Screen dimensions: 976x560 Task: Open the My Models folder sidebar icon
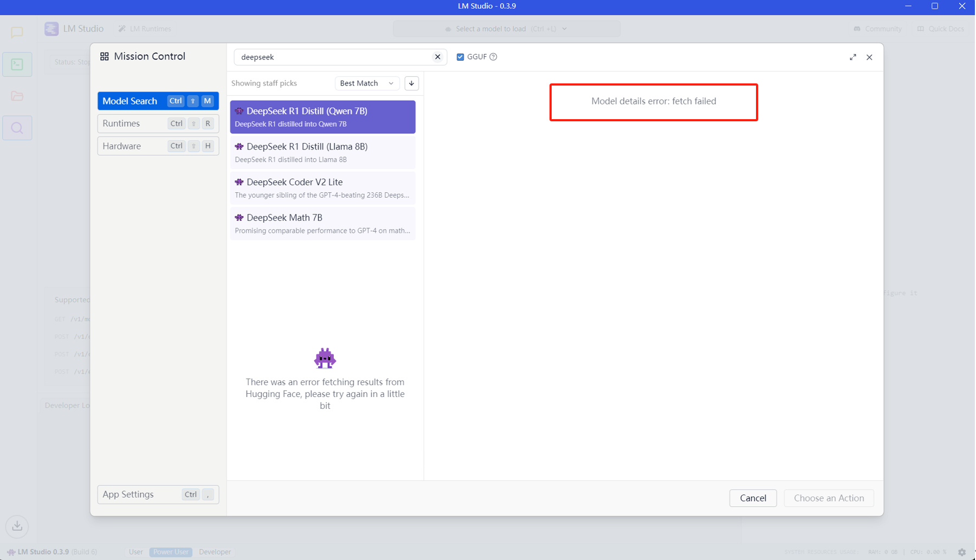17,96
